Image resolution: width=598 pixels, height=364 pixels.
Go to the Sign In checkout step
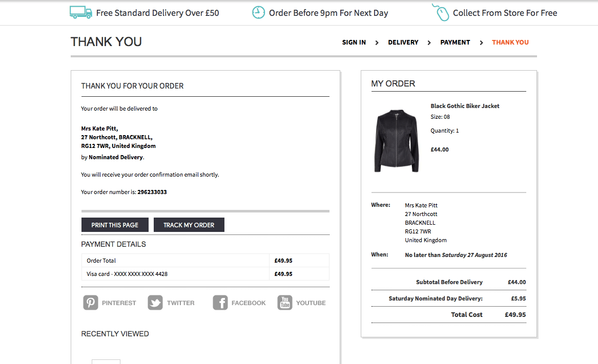tap(354, 42)
